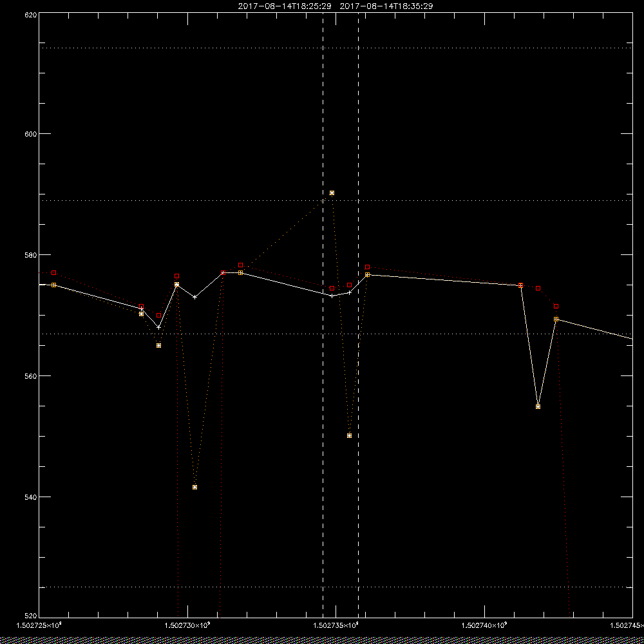644x644 pixels.
Task: Click the x-axis label 1.502725×10⁹
Action: pyautogui.click(x=39, y=626)
